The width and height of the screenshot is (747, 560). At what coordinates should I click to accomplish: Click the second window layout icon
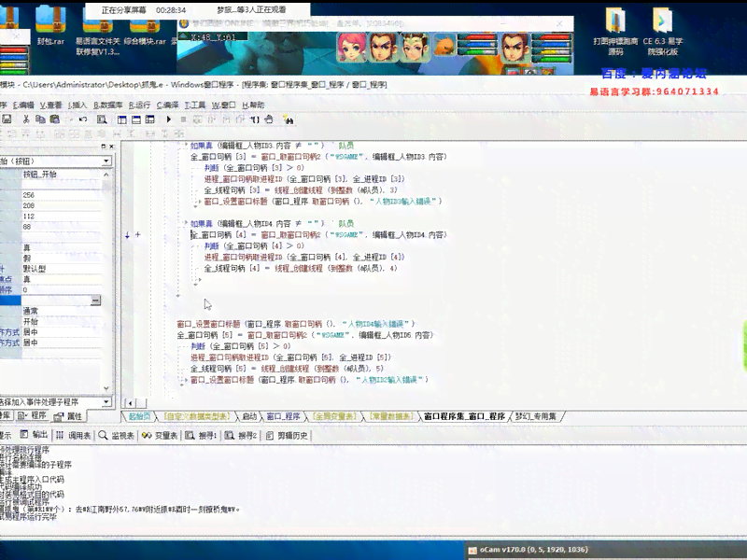pos(136,119)
